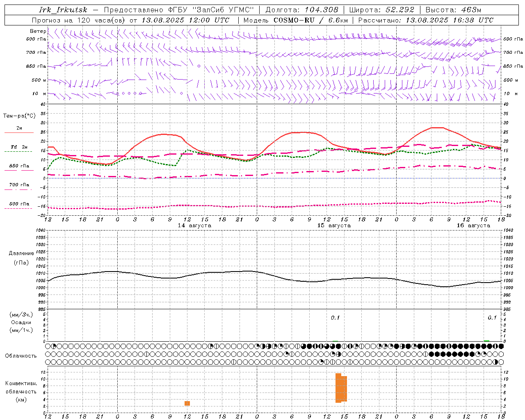The image size is (525, 420).
Task: Click the model name "COSMO-RU / 6.6км"
Action: 311,20
